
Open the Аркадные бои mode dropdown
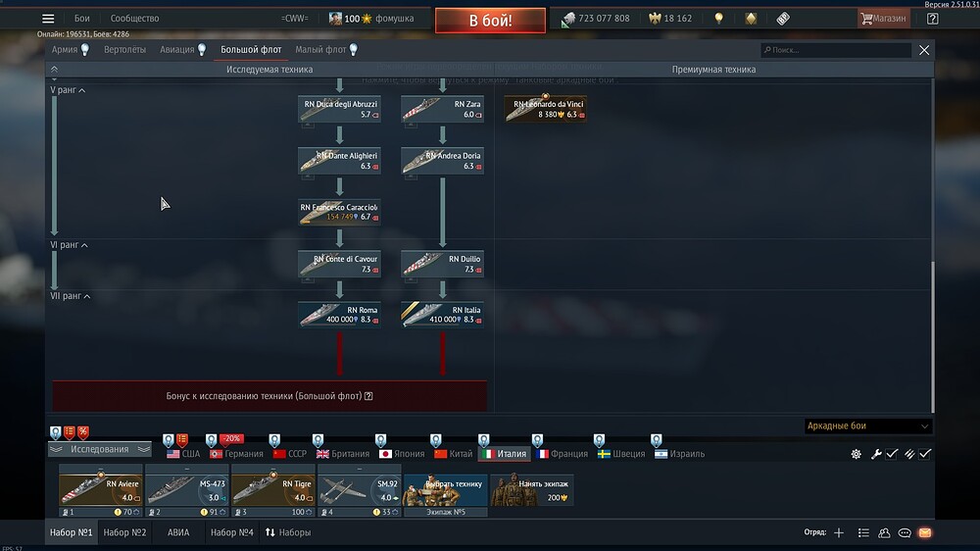867,426
